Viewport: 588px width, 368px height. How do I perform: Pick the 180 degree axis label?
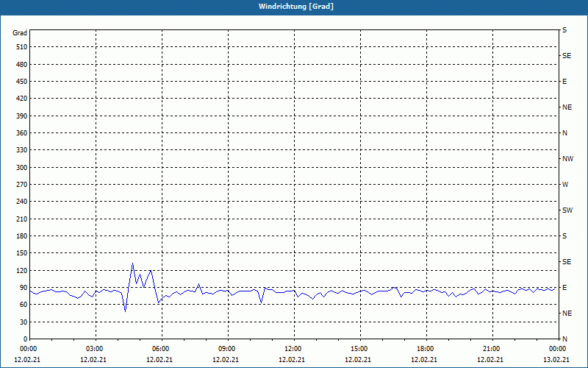(22, 236)
